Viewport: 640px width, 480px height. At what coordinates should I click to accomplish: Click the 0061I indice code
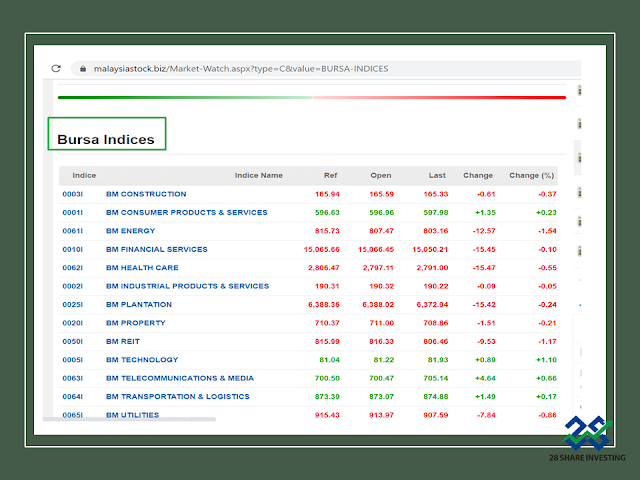(x=73, y=231)
